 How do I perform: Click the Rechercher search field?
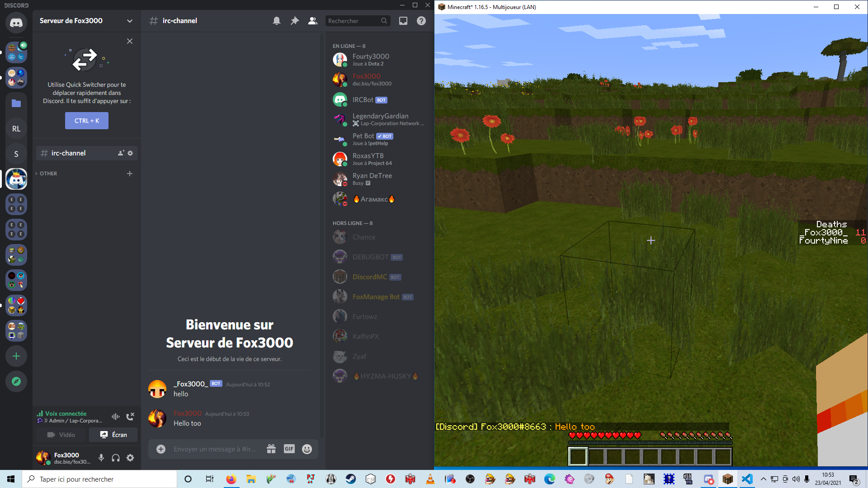coord(353,21)
